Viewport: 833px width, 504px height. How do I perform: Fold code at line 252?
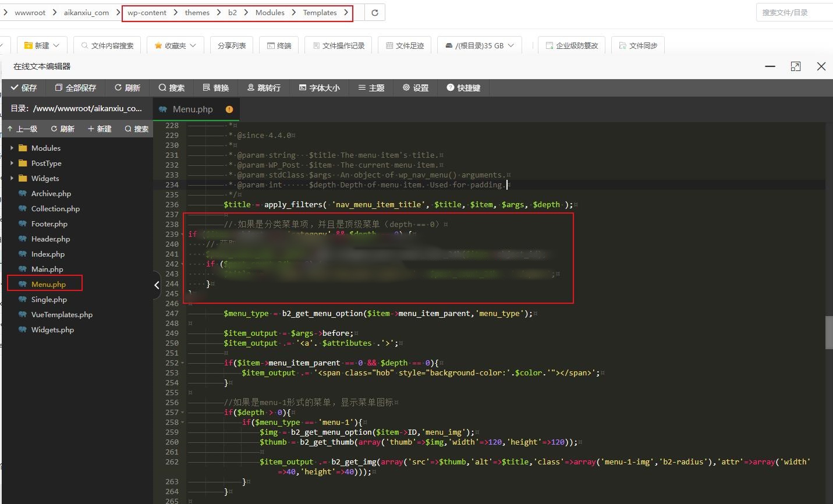coord(182,363)
